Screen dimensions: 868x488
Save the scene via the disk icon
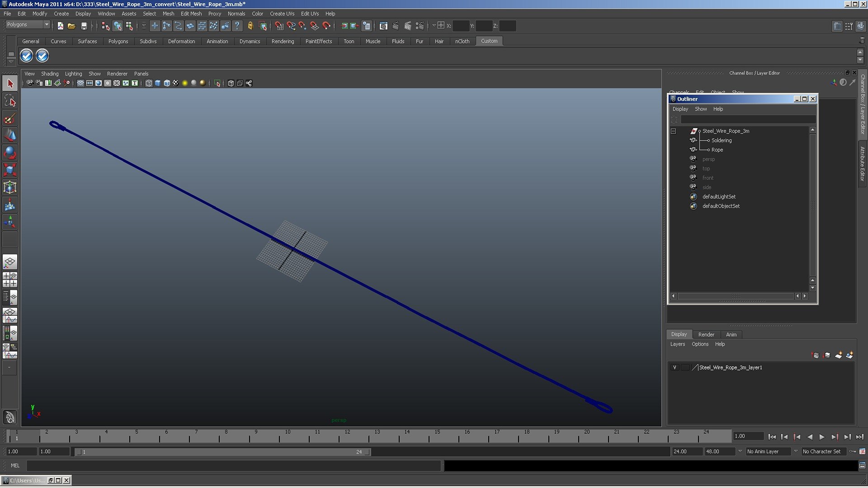tap(84, 26)
